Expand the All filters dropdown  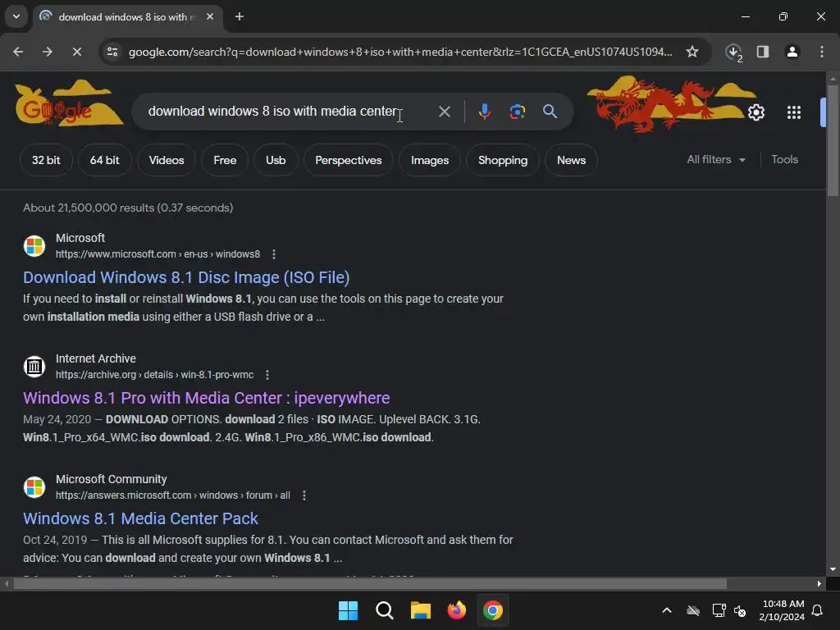715,160
